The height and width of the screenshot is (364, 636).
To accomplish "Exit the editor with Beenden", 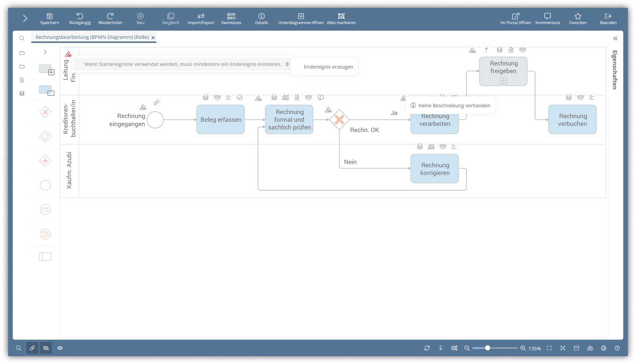I will [608, 19].
